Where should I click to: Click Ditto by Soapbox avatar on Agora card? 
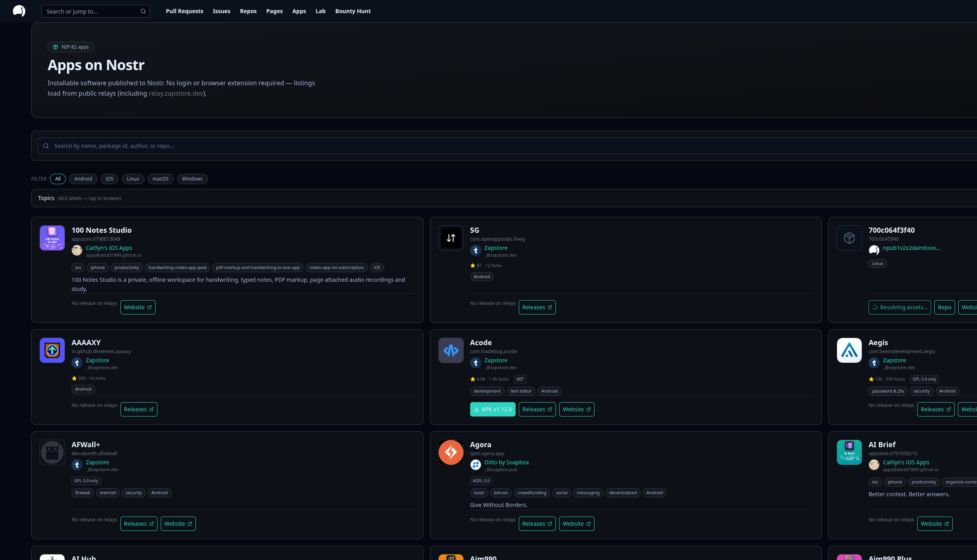(475, 465)
